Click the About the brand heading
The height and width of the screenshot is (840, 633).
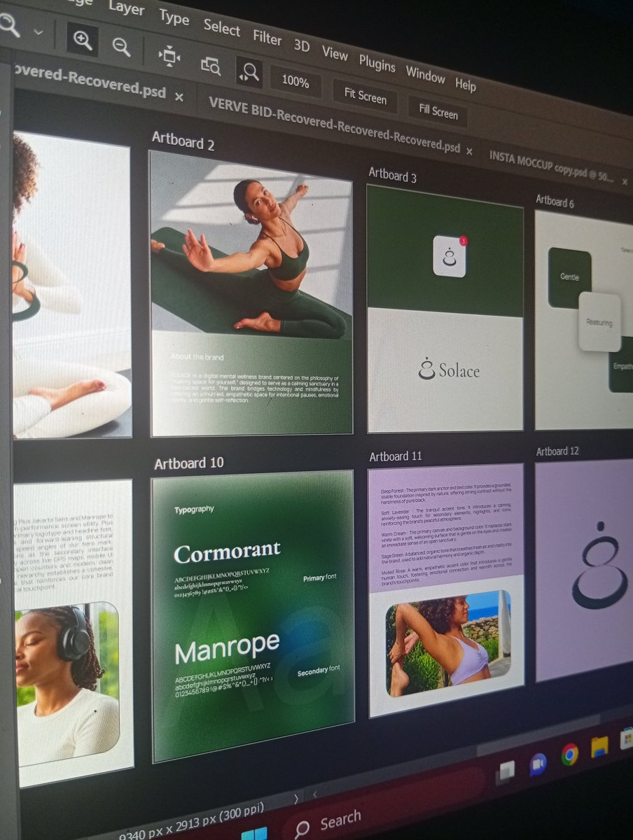[x=197, y=356]
